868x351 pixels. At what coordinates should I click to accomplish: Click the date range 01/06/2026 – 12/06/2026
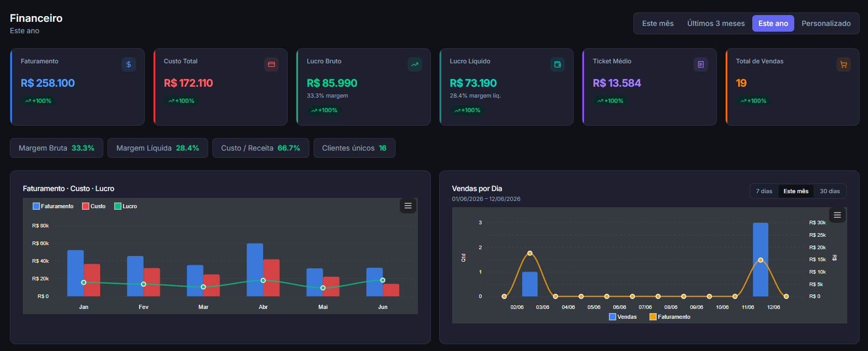tap(486, 199)
